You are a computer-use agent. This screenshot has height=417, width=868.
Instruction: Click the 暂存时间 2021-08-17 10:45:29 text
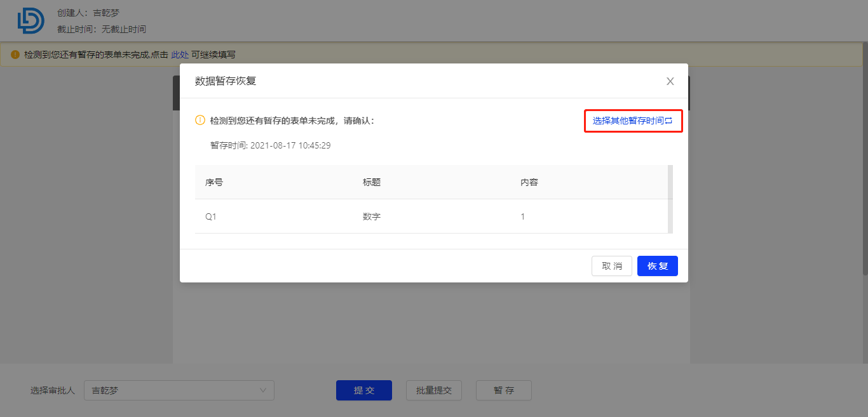pos(271,145)
